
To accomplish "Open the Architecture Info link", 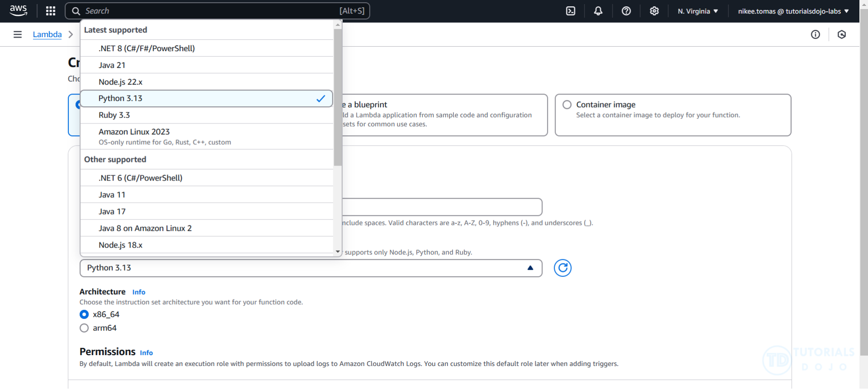I will point(139,292).
